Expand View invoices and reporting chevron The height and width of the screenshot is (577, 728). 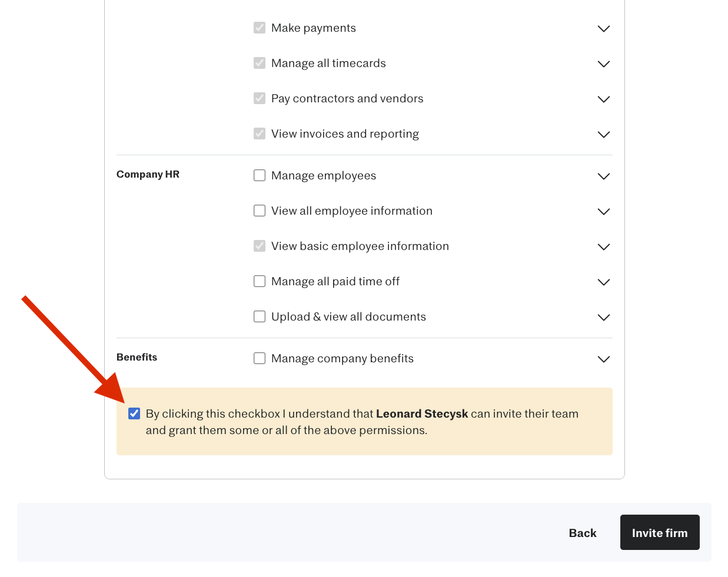(x=603, y=134)
